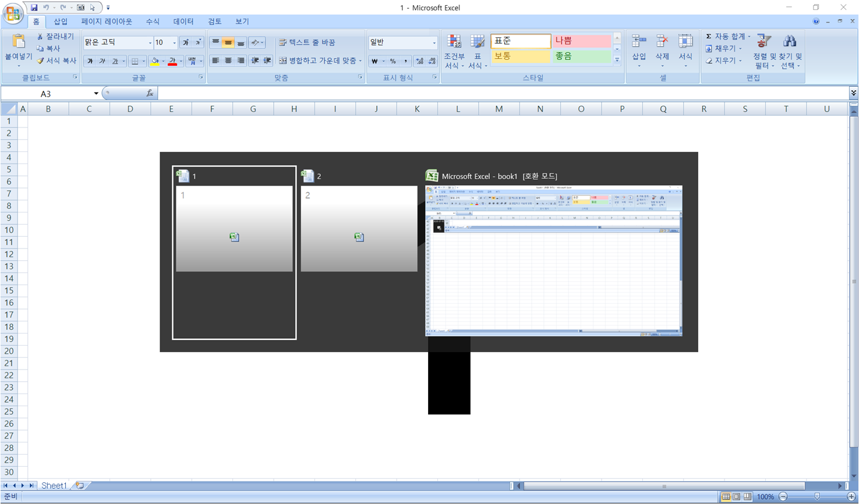Open the round Office button menu
Viewport: 859px width, 504px height.
pos(13,13)
